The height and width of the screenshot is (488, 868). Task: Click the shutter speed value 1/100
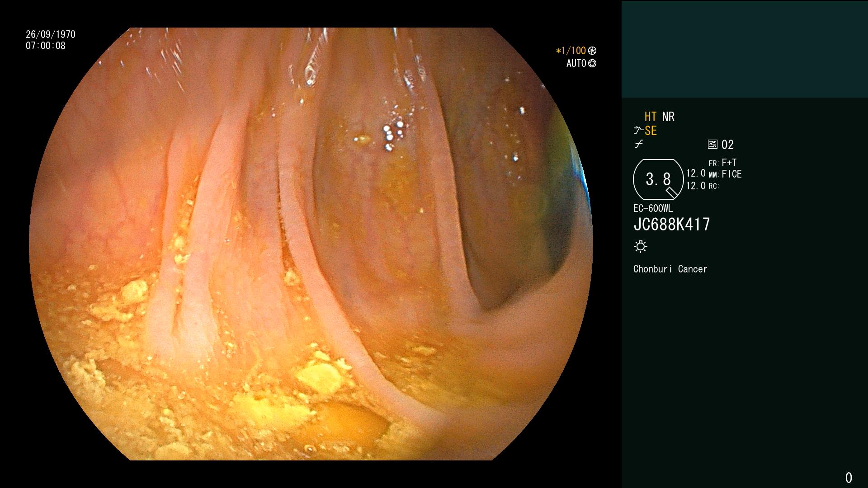(573, 51)
